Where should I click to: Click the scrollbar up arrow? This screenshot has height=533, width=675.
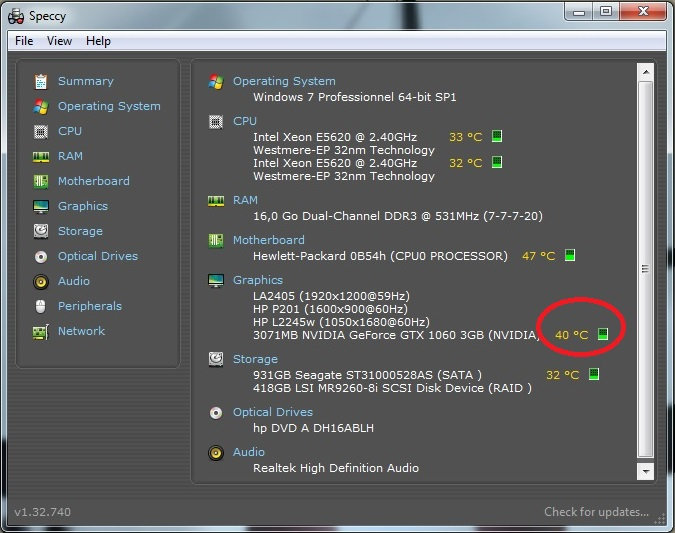(x=646, y=72)
